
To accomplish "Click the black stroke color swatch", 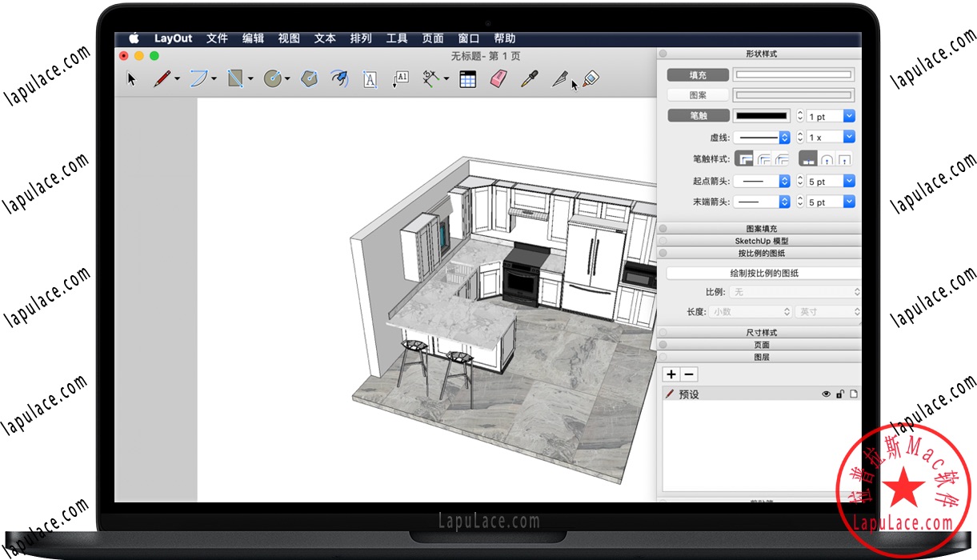I will point(762,116).
